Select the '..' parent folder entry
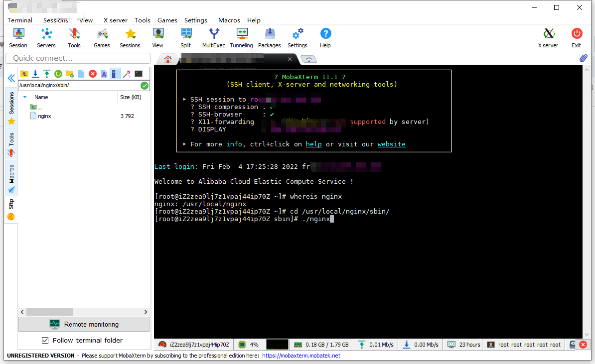 click(x=36, y=107)
